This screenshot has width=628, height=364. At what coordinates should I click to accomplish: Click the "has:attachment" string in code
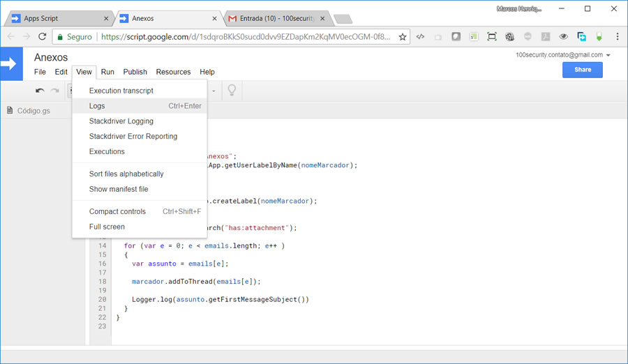pos(257,228)
